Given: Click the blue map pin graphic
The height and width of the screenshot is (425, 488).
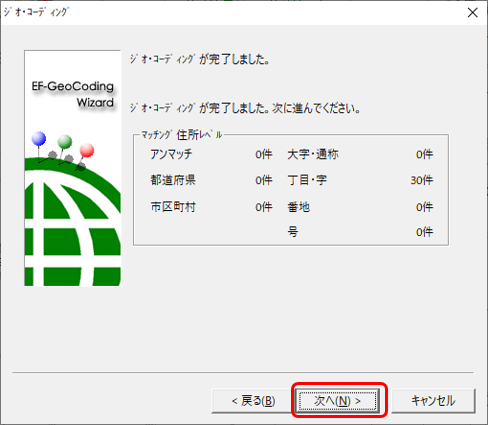Looking at the screenshot, I should click(39, 139).
